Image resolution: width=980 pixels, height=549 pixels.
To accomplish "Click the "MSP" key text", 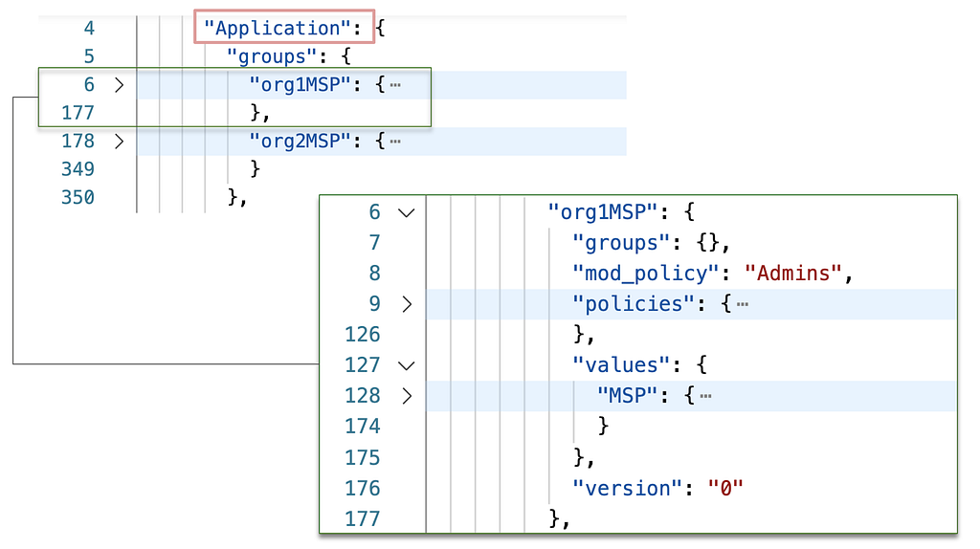I will (628, 395).
